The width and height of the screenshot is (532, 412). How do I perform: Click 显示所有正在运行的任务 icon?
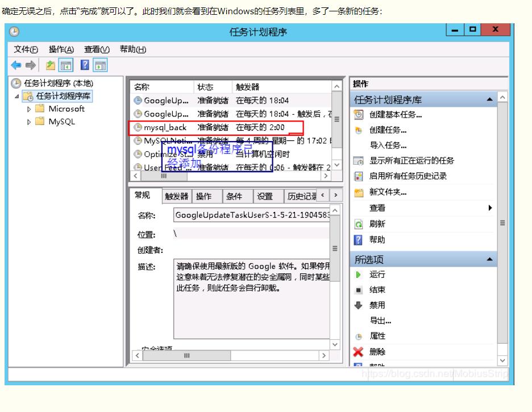click(x=358, y=160)
